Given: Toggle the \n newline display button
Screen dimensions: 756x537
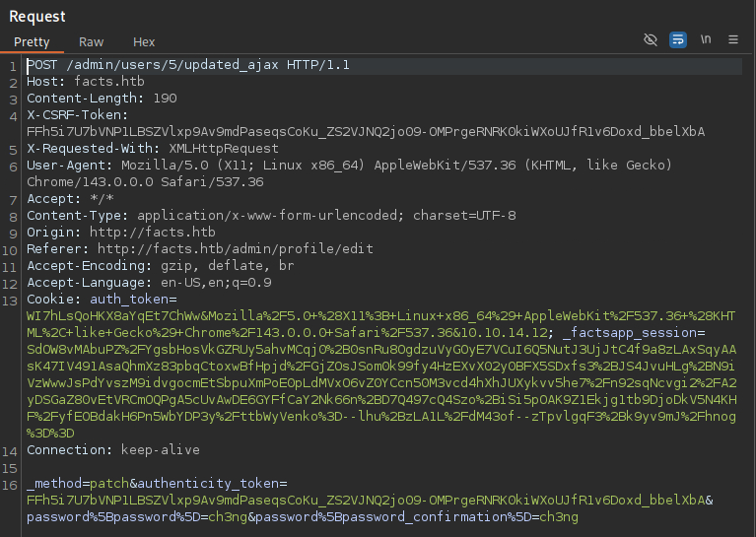Looking at the screenshot, I should tap(706, 39).
